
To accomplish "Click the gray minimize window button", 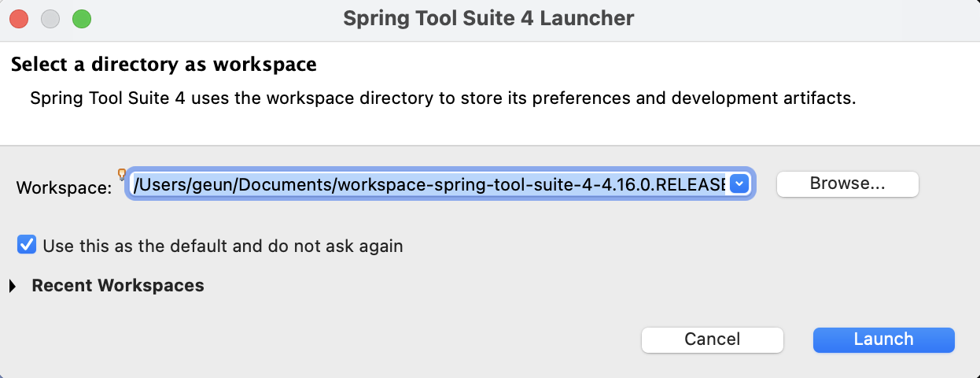I will [x=50, y=18].
